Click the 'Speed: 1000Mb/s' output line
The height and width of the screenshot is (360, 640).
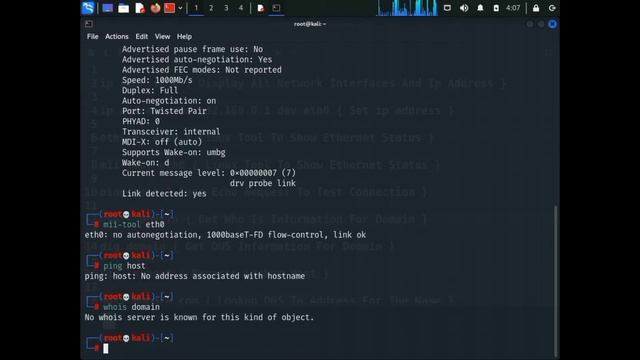click(157, 80)
